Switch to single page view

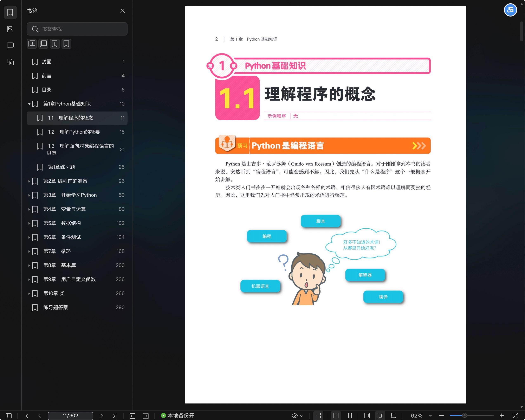[336, 416]
